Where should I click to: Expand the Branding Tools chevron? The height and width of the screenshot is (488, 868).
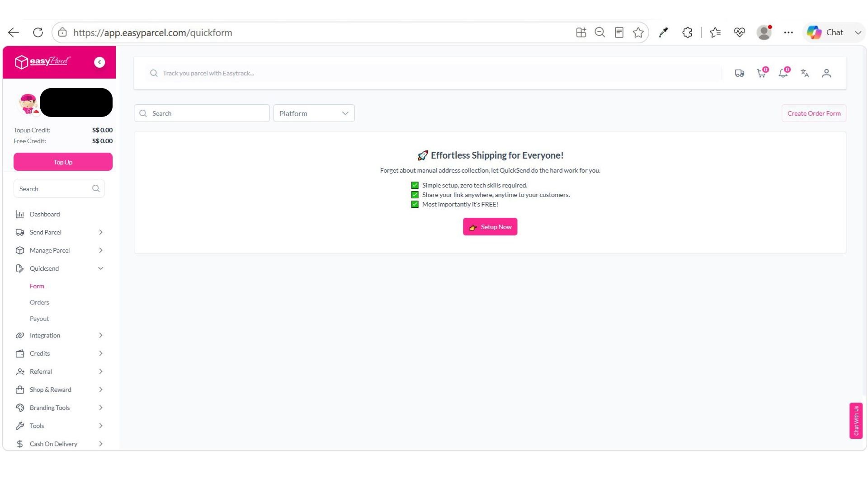[x=101, y=408]
